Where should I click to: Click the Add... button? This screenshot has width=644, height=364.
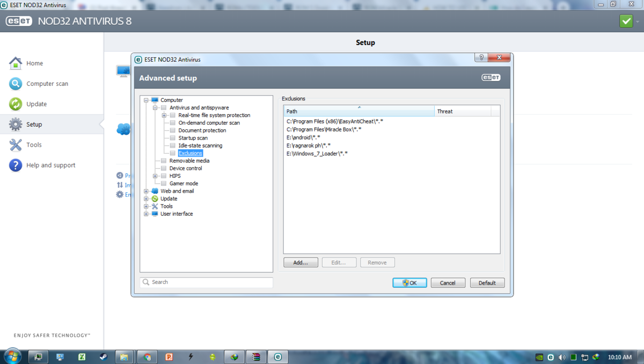pyautogui.click(x=301, y=263)
